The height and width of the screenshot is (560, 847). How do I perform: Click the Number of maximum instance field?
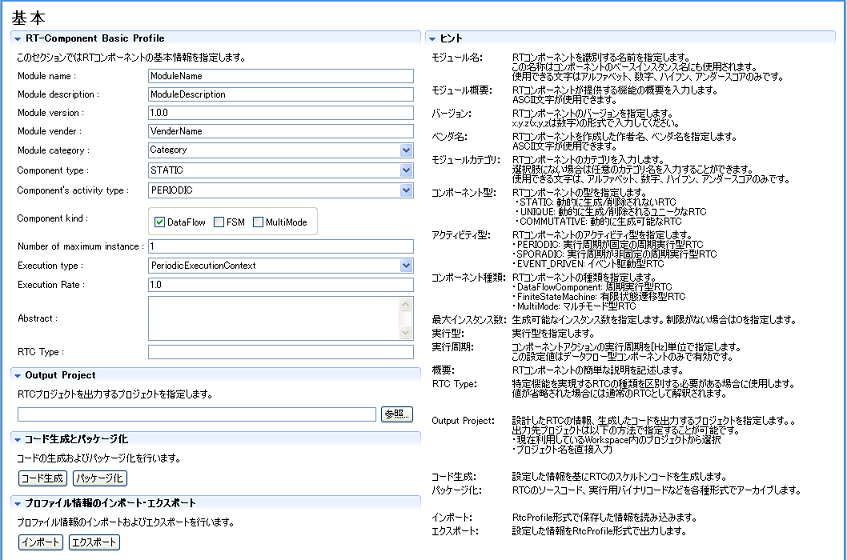coord(281,246)
